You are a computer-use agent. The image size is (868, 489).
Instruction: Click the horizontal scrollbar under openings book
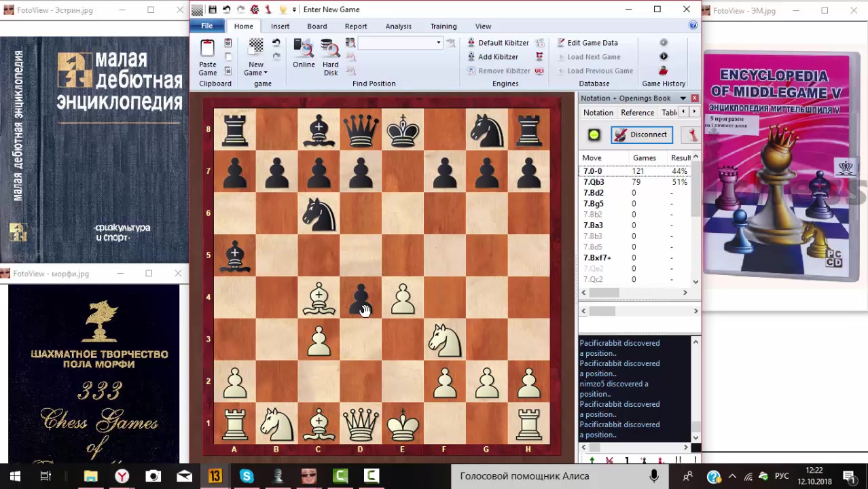coord(634,293)
